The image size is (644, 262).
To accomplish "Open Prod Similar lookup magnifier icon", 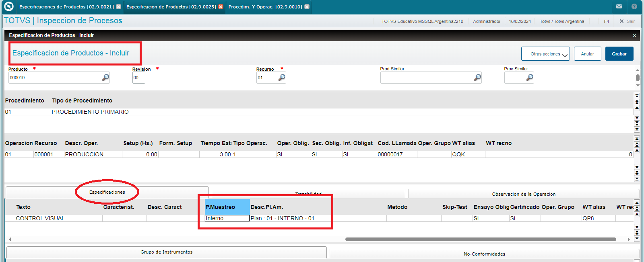I will click(477, 78).
